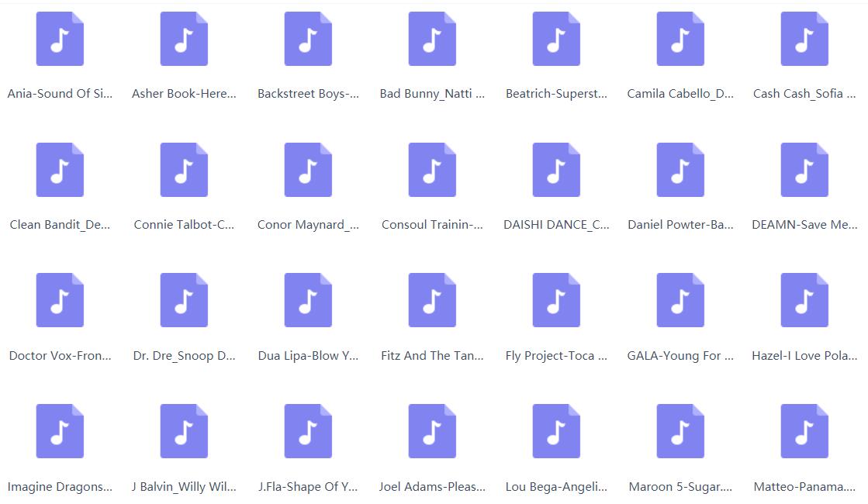Choose the Dua Lipa-Blow Y... music icon
The height and width of the screenshot is (504, 868).
(308, 300)
